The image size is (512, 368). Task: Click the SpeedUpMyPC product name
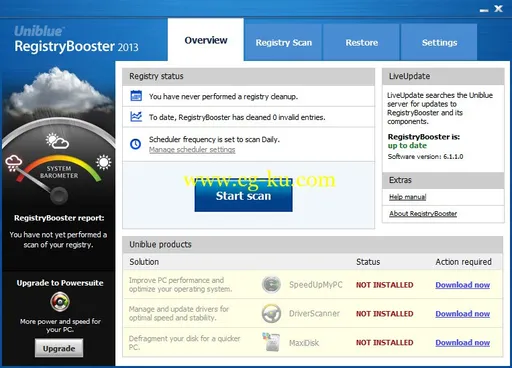(316, 285)
